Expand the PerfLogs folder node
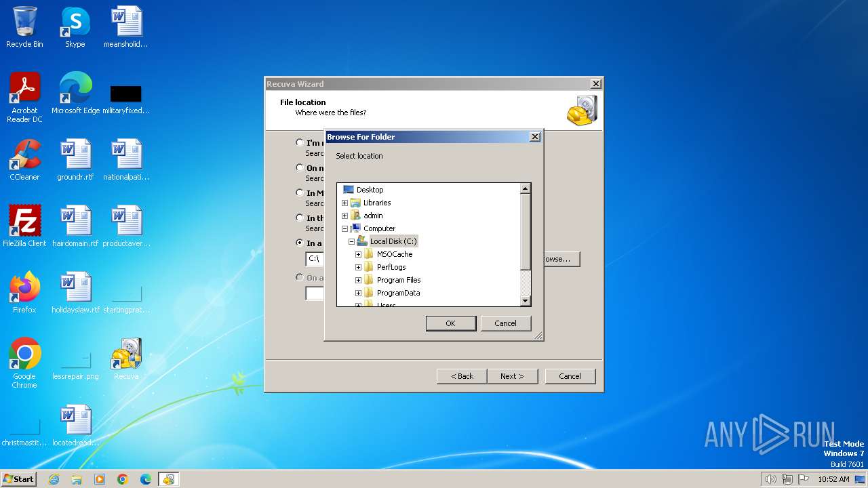 (358, 267)
